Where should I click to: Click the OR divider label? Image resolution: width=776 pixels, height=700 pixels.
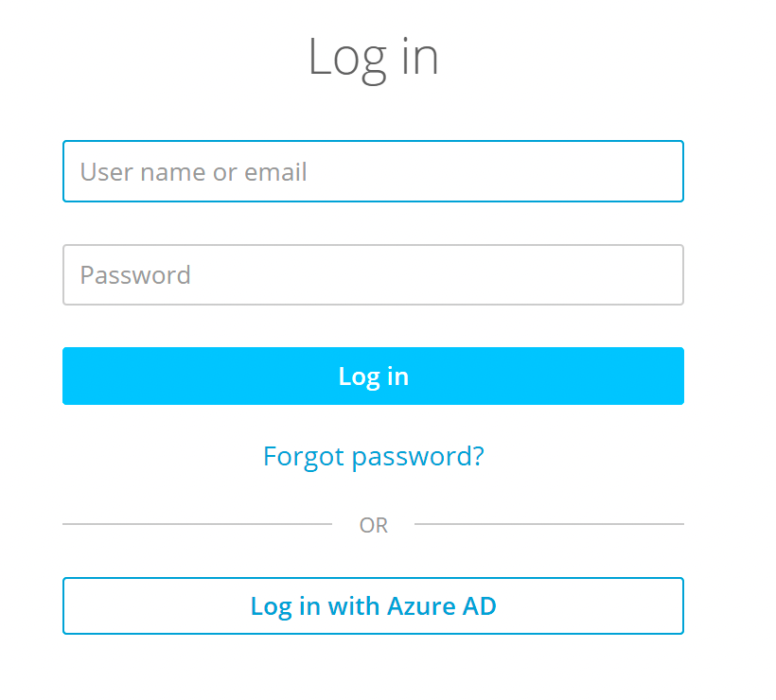[x=373, y=524]
